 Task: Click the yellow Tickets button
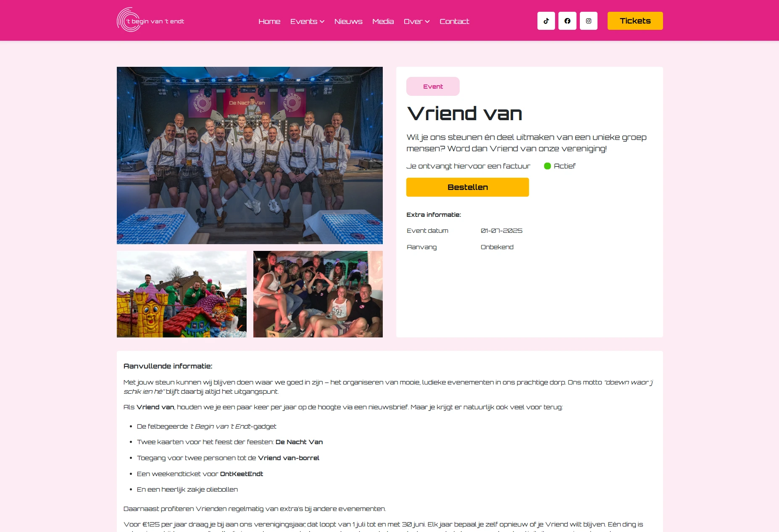click(x=635, y=21)
